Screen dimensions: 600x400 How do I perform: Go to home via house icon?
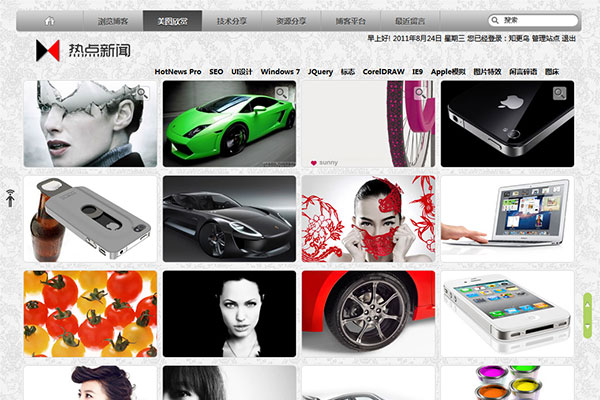[50, 20]
